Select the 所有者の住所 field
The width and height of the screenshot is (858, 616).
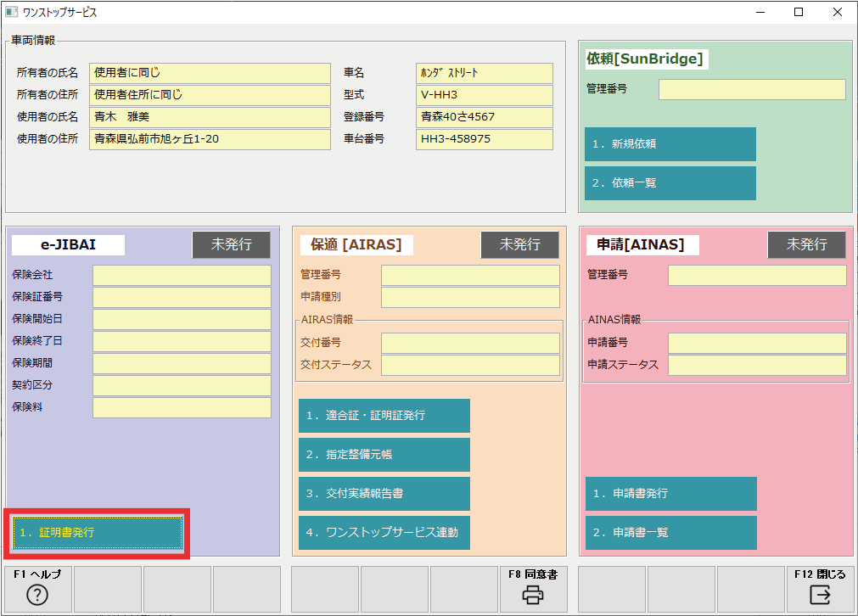coord(210,95)
